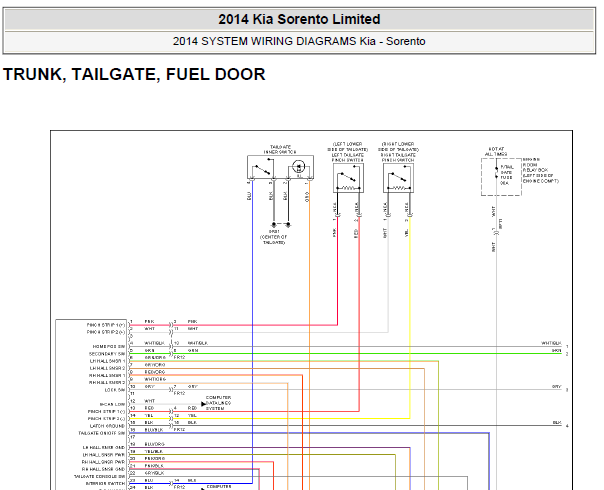The image size is (604, 490).
Task: Select the GRN/ORG wire color at pin 6
Action: coord(155,357)
